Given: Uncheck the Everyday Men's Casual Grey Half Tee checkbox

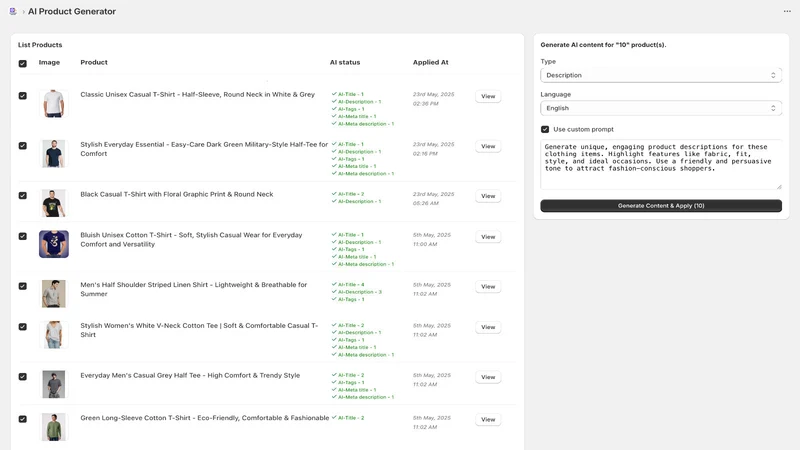Looking at the screenshot, I should [x=22, y=377].
